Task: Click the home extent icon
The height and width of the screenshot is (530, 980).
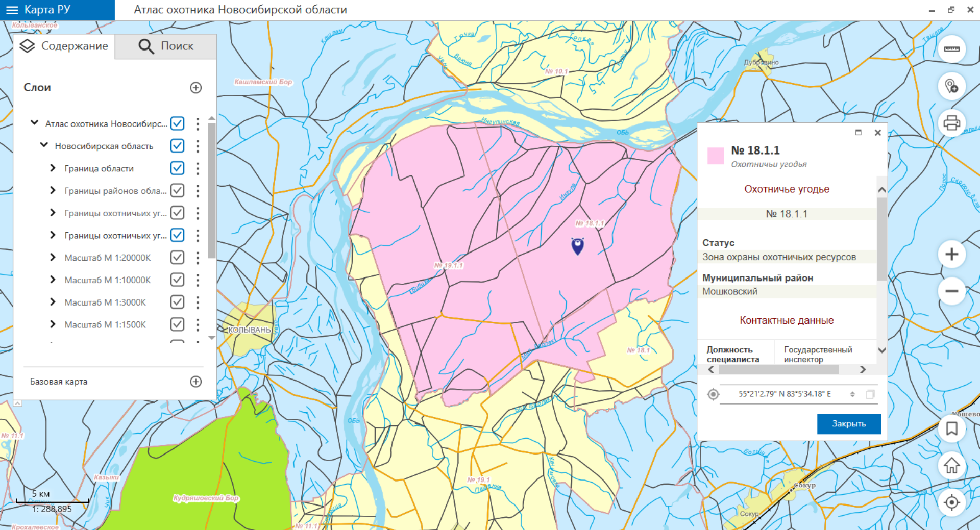Action: pos(951,466)
